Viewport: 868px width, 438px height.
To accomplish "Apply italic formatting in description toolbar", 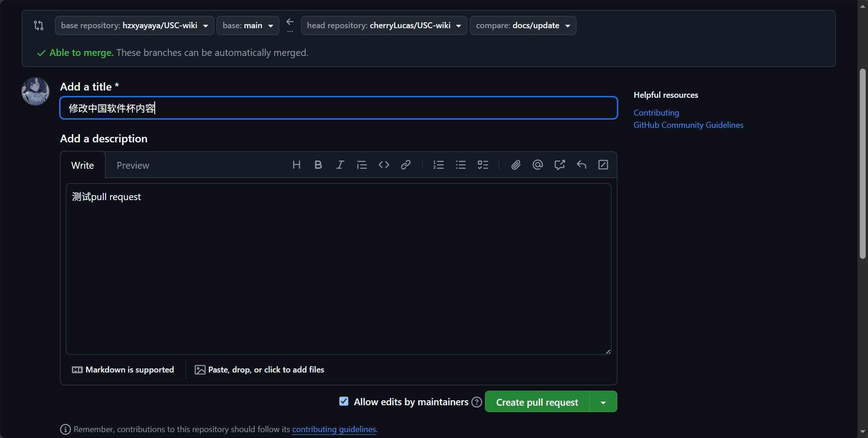I will [x=340, y=165].
